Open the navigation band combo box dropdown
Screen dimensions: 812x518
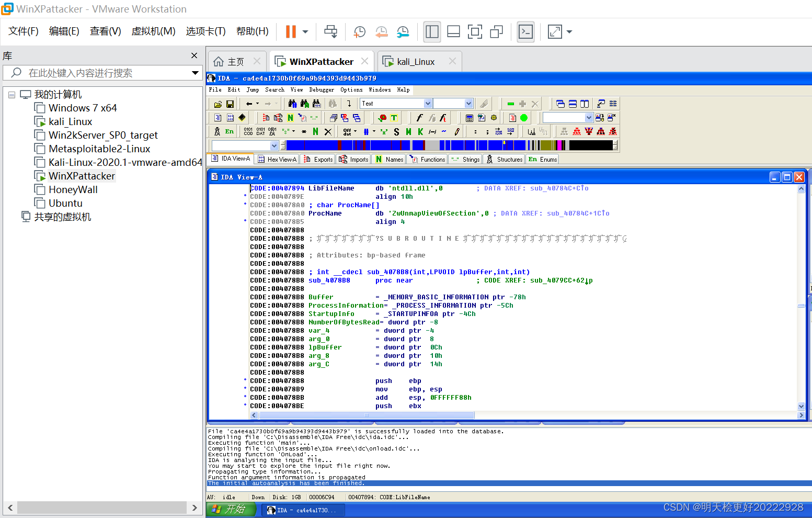(274, 145)
